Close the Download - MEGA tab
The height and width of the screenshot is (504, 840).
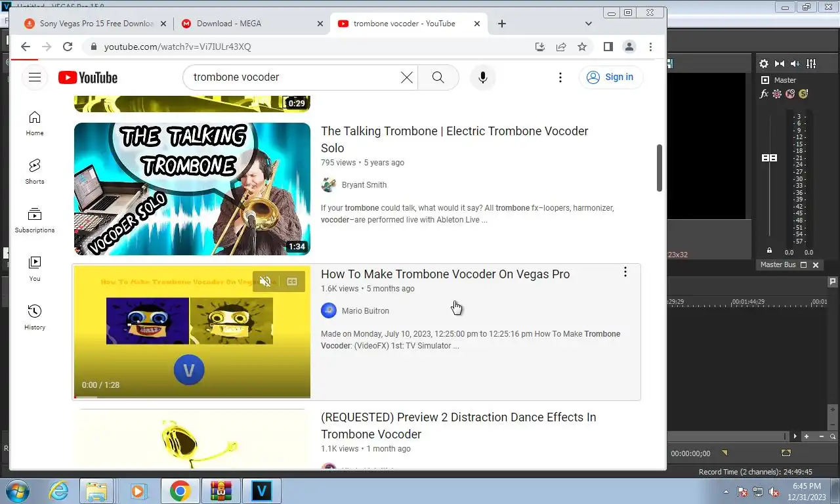coord(320,24)
